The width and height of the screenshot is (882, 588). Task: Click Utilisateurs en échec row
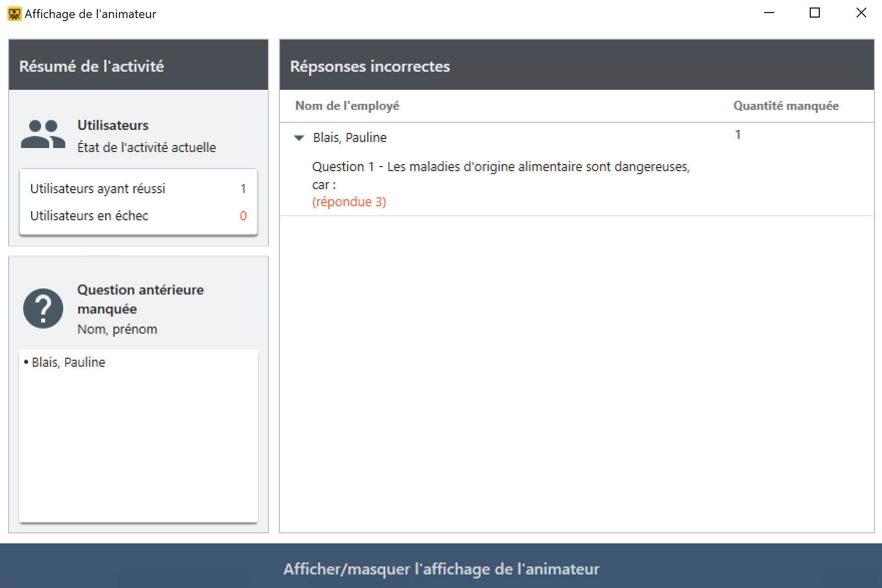click(138, 216)
